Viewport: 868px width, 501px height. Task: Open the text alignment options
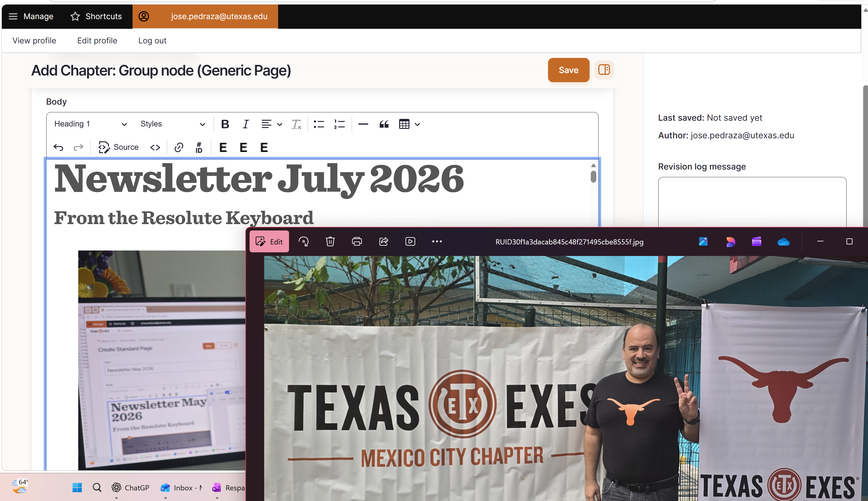(x=271, y=124)
